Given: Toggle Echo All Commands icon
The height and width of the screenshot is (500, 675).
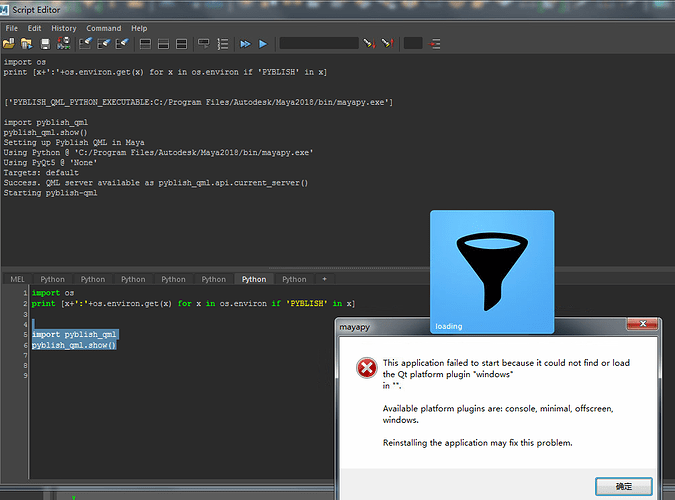Looking at the screenshot, I should point(203,43).
